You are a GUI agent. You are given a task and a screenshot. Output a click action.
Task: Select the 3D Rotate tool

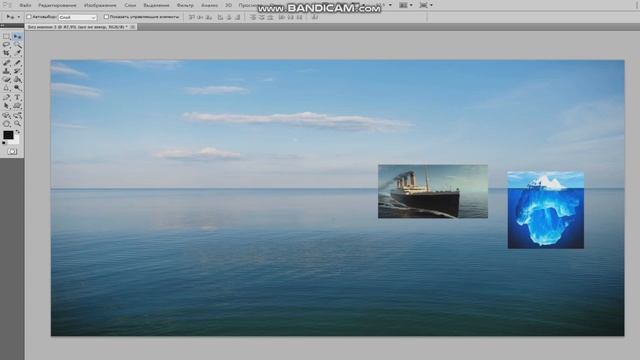click(x=7, y=116)
